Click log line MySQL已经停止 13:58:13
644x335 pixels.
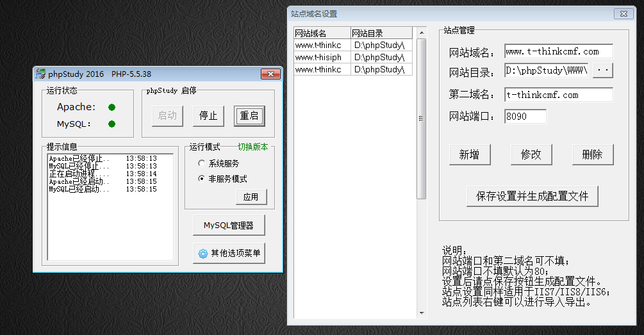pyautogui.click(x=103, y=166)
